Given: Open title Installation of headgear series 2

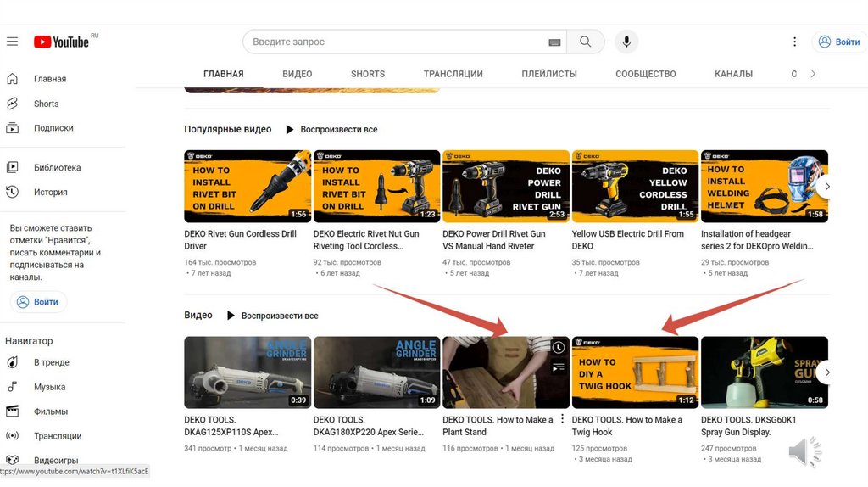Looking at the screenshot, I should (757, 240).
